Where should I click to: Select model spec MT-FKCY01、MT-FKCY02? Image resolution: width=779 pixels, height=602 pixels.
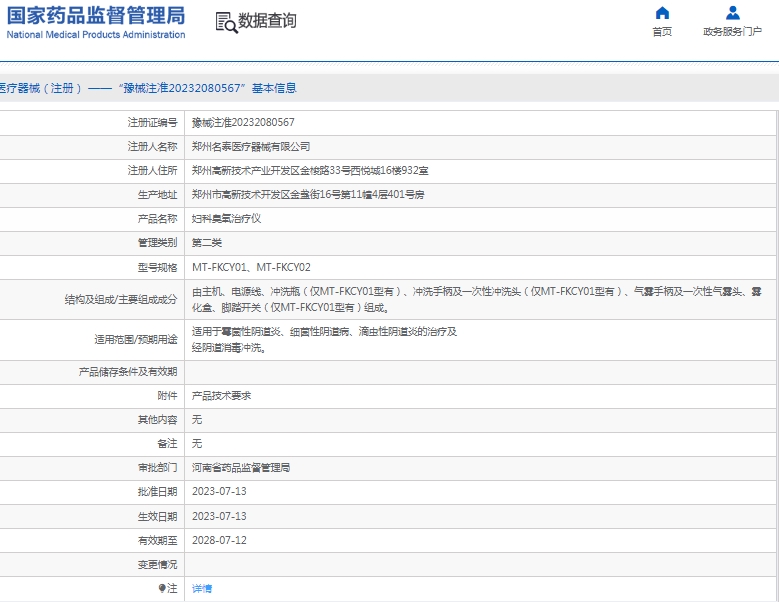tap(251, 267)
